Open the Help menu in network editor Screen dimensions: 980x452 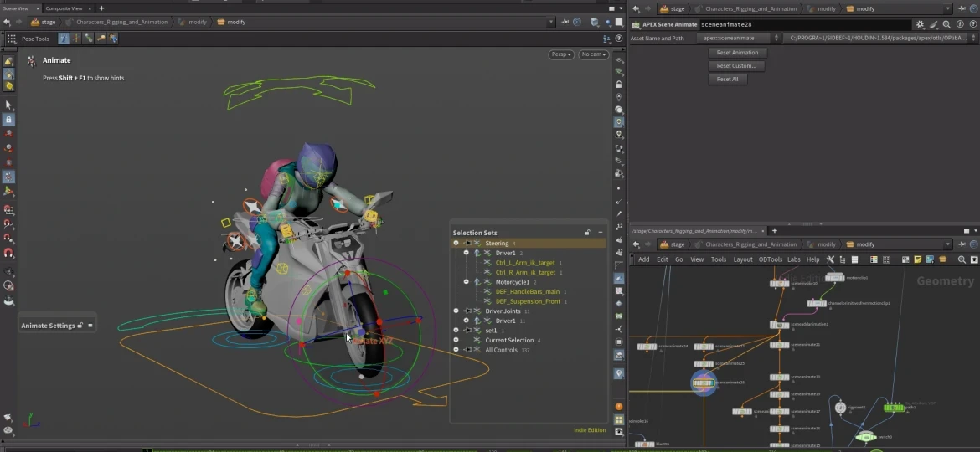point(813,259)
